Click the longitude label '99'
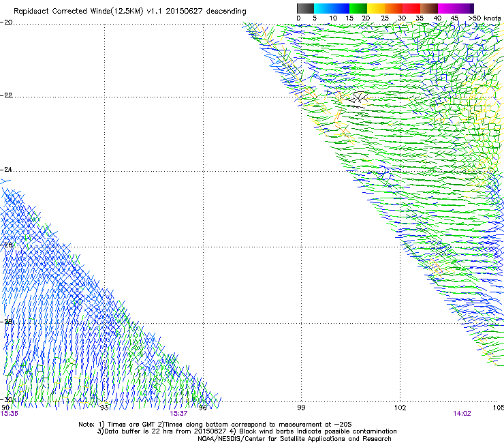504x443 pixels. click(301, 408)
